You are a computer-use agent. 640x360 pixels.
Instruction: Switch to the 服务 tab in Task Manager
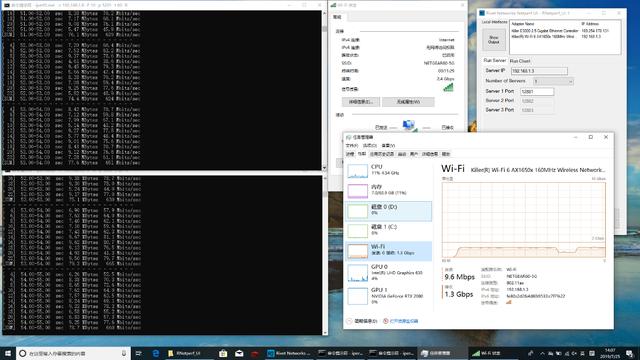tap(446, 154)
